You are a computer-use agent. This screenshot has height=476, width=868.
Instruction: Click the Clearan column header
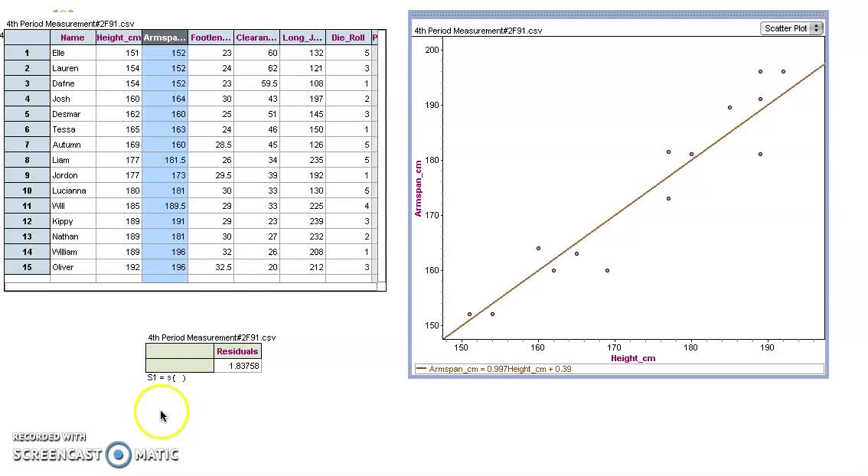click(x=256, y=37)
